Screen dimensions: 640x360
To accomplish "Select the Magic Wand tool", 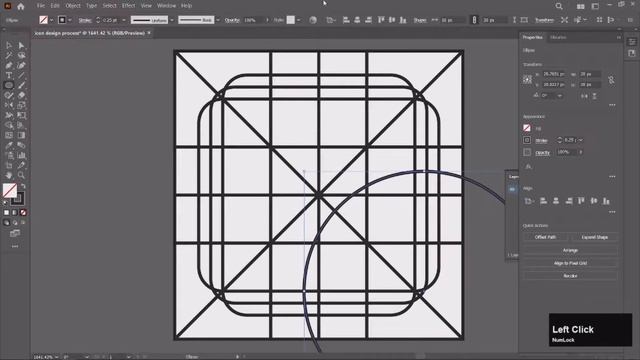I will point(9,55).
